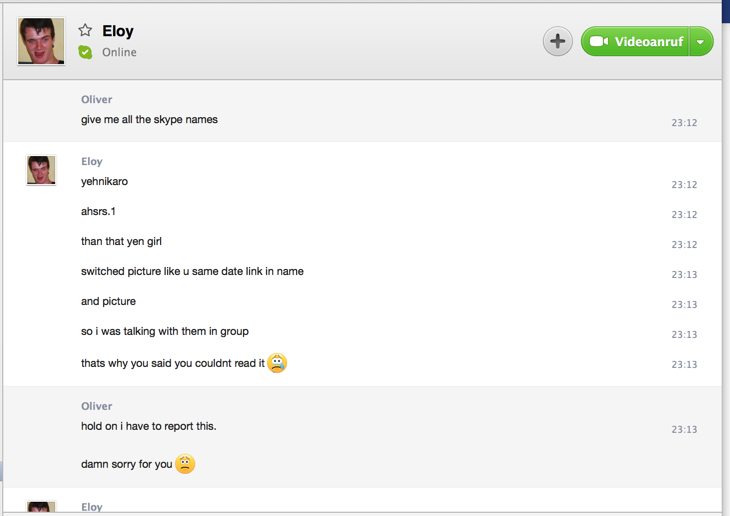Click the Online status text

tap(119, 52)
